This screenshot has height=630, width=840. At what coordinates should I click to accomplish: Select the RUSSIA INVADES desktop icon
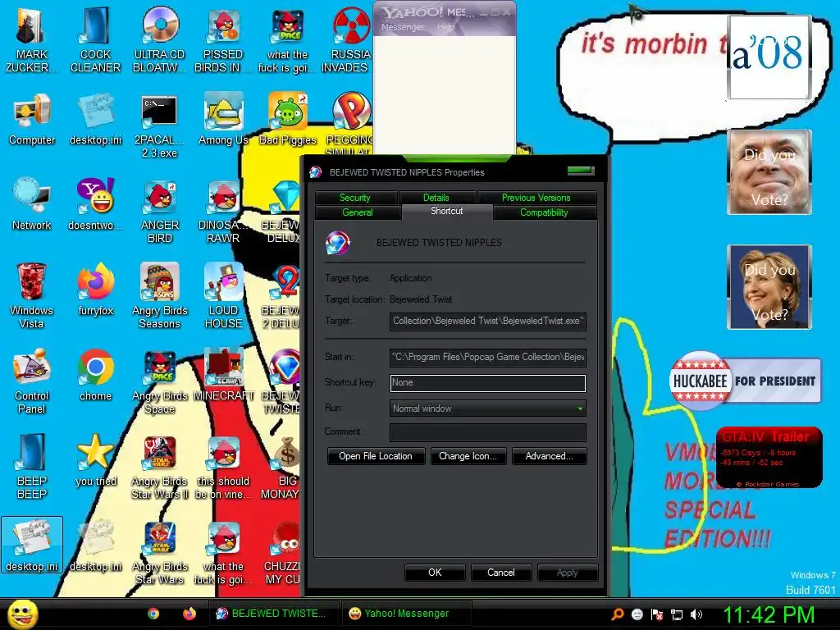pos(348,39)
